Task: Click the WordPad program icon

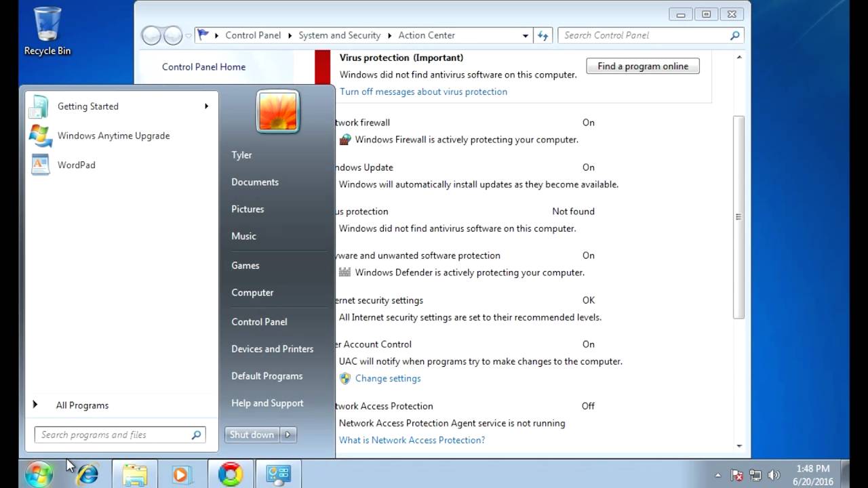Action: click(40, 165)
